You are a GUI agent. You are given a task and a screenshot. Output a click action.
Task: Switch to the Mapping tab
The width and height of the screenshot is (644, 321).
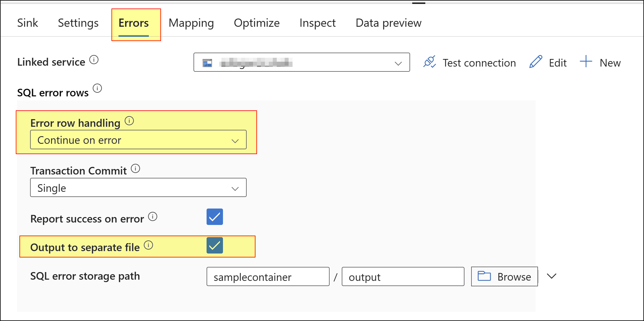click(x=191, y=23)
